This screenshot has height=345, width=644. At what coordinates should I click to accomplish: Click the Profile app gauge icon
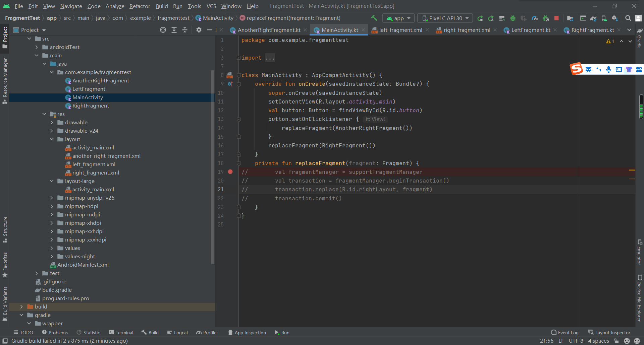(x=535, y=18)
